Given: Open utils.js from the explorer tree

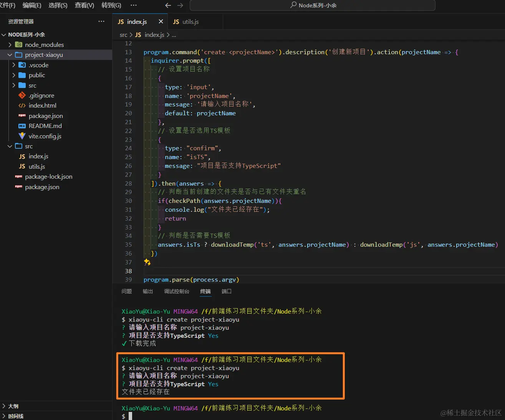Looking at the screenshot, I should coord(37,167).
